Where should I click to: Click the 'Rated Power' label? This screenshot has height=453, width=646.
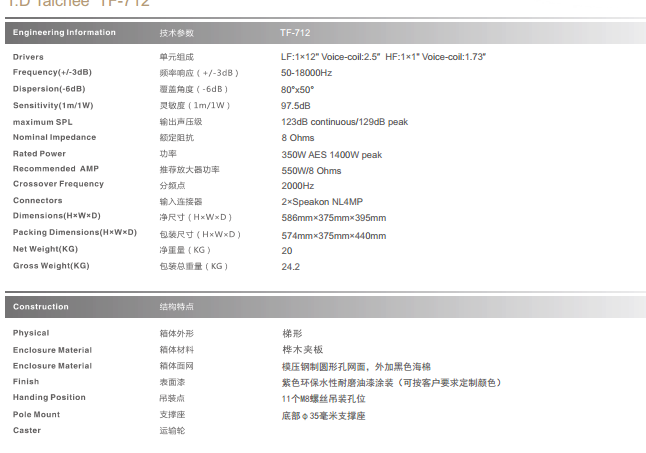click(x=39, y=154)
